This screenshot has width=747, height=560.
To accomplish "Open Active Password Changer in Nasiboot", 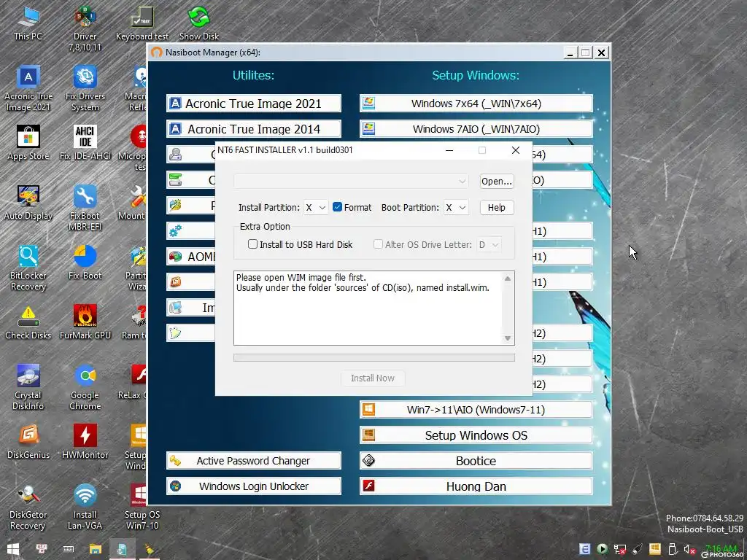I will point(253,461).
